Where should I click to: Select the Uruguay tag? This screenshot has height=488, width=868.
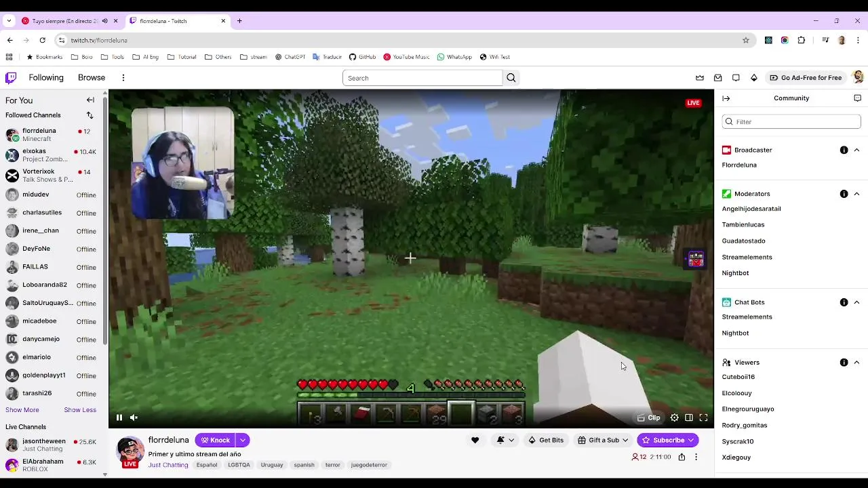click(x=272, y=465)
